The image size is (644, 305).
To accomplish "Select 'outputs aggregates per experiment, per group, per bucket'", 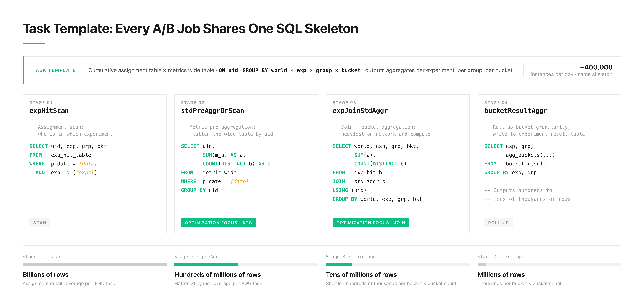I will click(x=439, y=71).
